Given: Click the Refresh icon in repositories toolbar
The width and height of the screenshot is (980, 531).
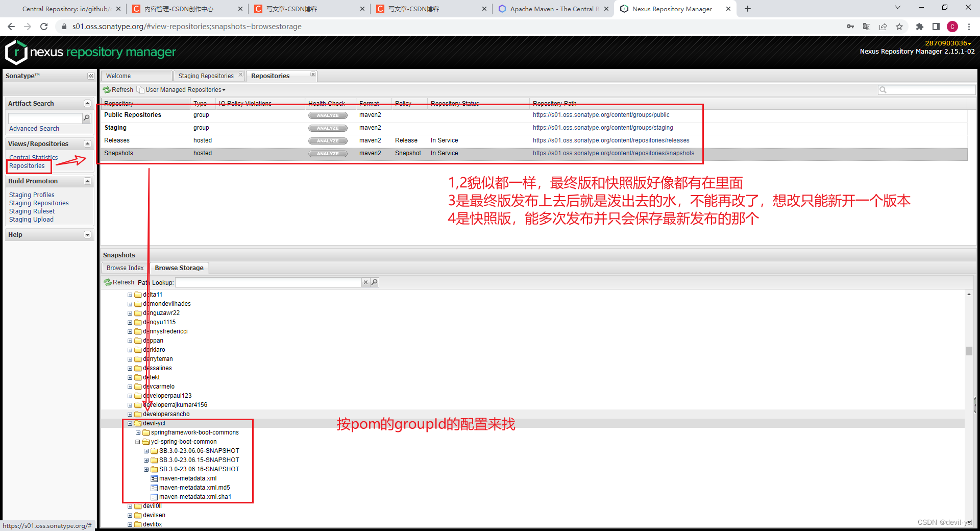Looking at the screenshot, I should pyautogui.click(x=107, y=90).
